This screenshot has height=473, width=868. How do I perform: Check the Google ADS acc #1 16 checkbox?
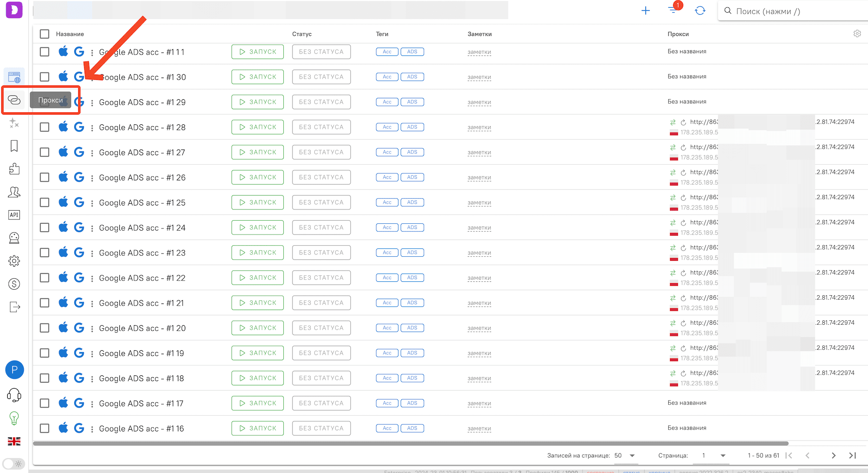tap(44, 428)
